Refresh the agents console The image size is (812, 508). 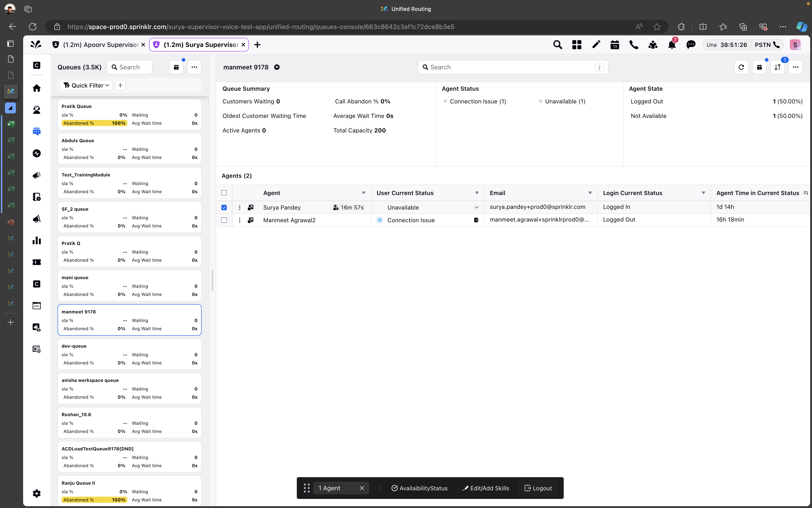[741, 67]
